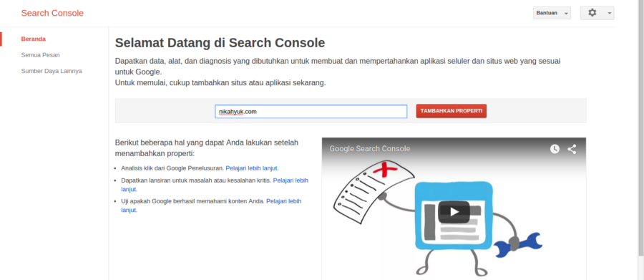644x280 pixels.
Task: Click text 'Analisis klik dari Google Penelusuran'
Action: pyautogui.click(x=172, y=168)
